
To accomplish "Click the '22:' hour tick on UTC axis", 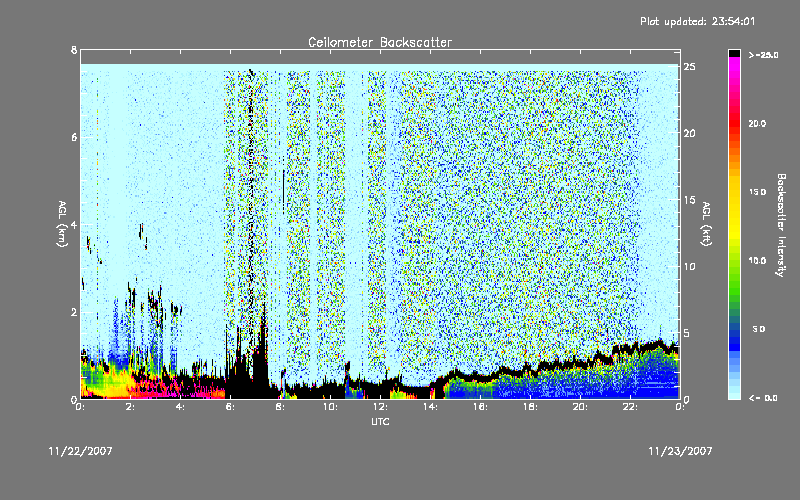I will [630, 407].
